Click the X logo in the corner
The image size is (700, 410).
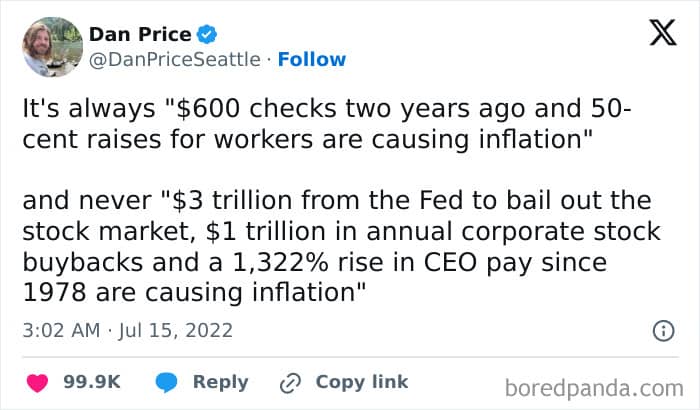(x=663, y=33)
